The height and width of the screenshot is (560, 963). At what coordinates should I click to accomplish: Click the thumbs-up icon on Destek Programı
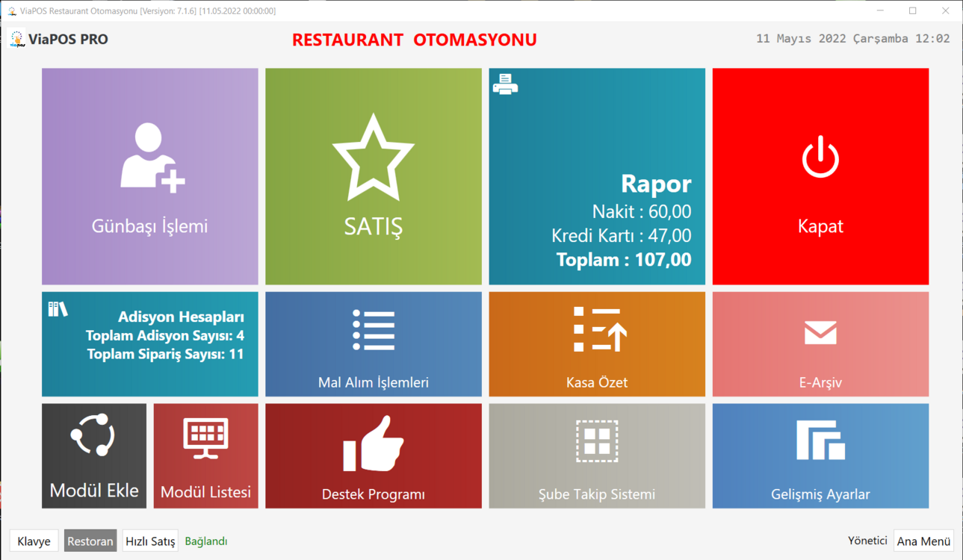[374, 444]
